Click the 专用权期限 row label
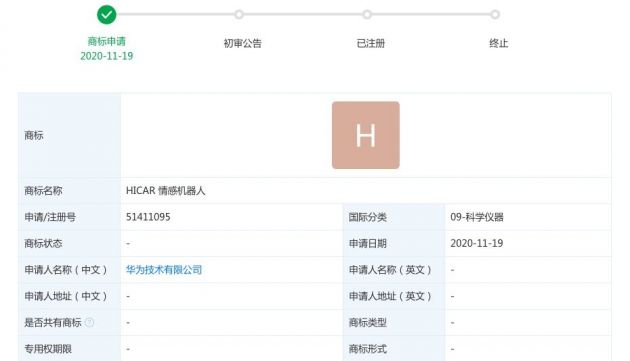Screen dimensions: 630x361 click(x=48, y=349)
